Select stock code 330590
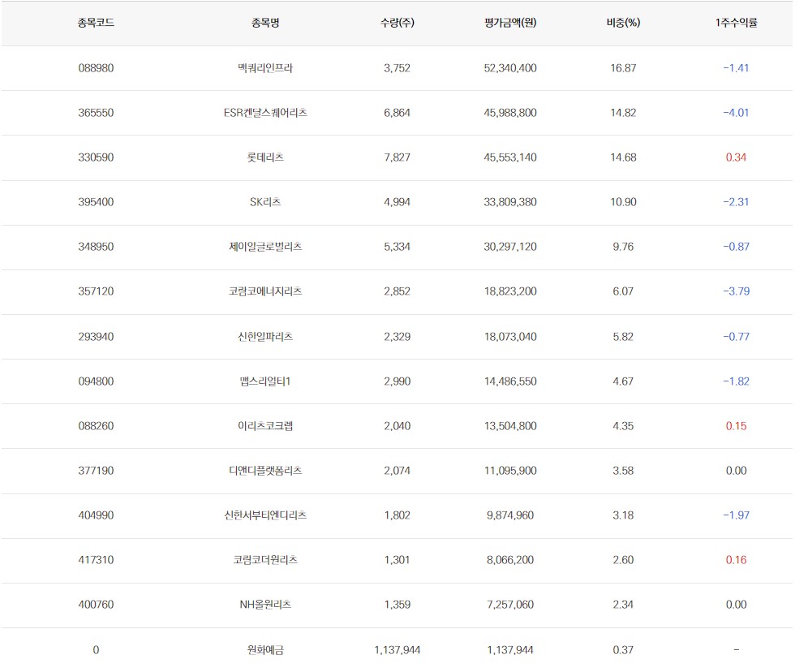Screen dimensions: 808x672 pos(96,157)
